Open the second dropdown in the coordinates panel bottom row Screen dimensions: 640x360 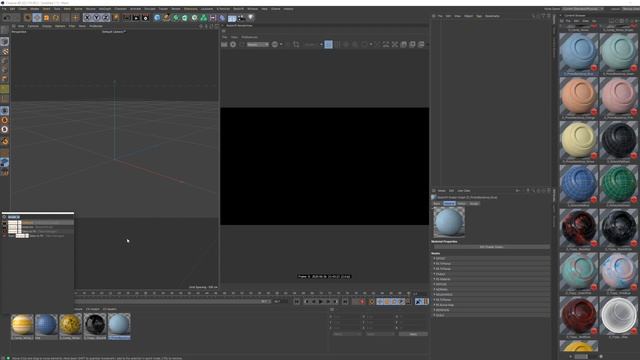click(380, 334)
